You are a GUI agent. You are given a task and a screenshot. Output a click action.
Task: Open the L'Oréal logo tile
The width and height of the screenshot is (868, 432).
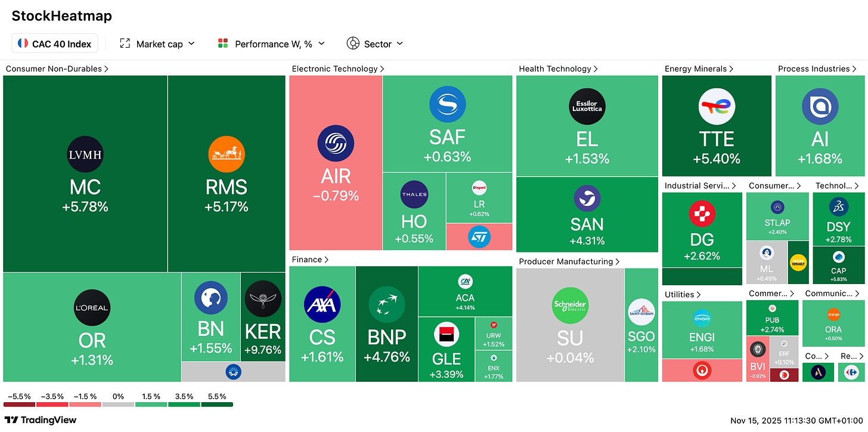point(92,308)
